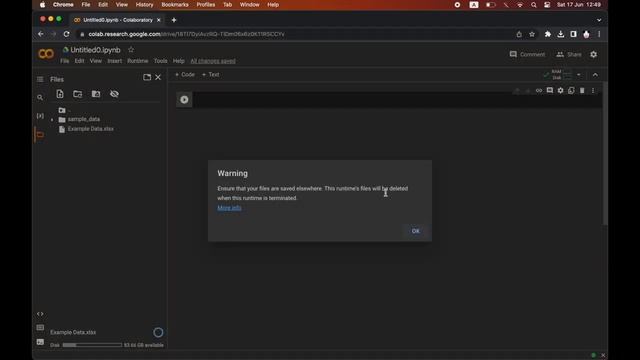Open more cell actions menu

[x=593, y=91]
